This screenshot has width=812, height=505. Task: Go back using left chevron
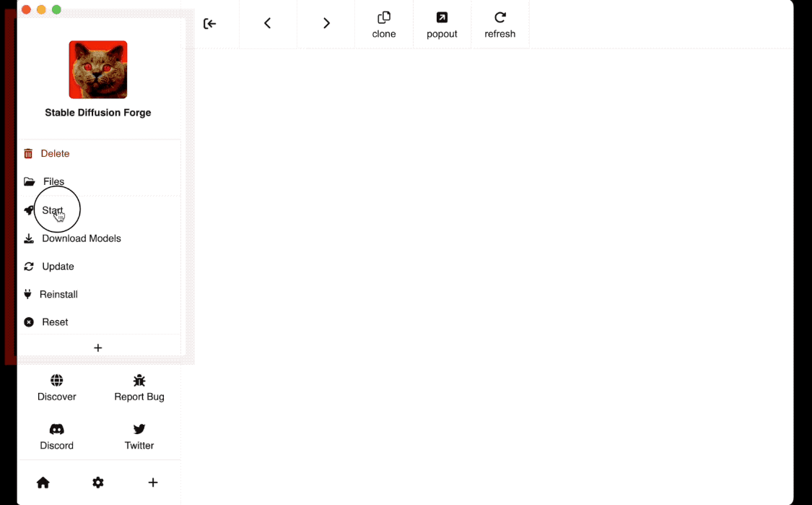(x=267, y=24)
